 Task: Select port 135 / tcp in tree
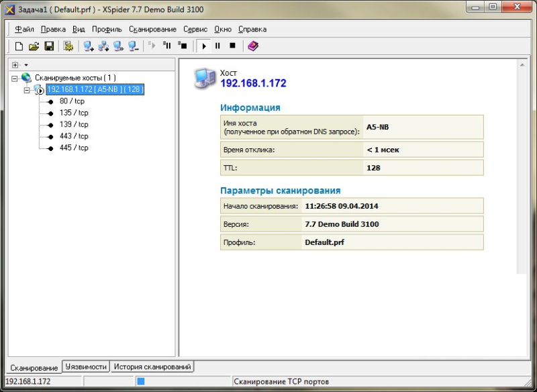74,113
